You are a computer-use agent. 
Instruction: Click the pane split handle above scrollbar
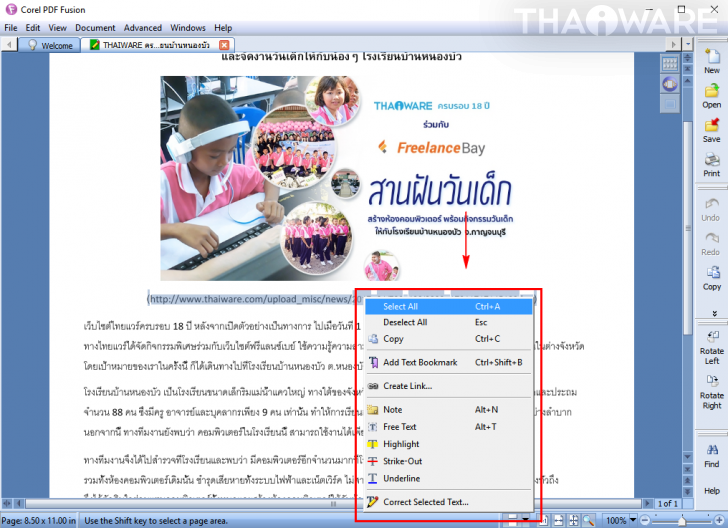pyautogui.click(x=688, y=57)
